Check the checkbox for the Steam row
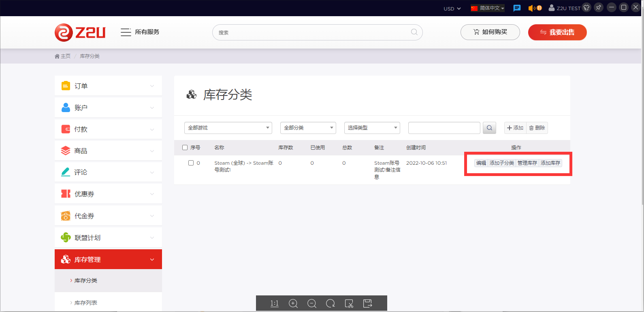 pyautogui.click(x=191, y=163)
